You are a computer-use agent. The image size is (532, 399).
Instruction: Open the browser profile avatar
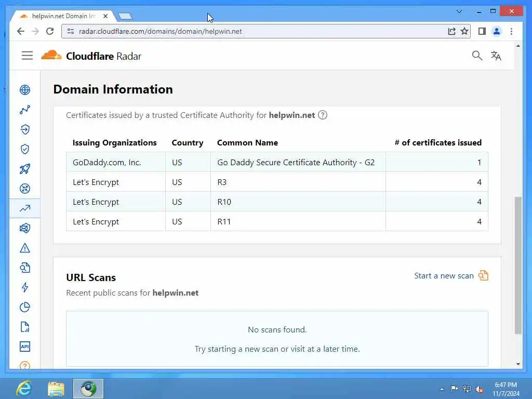(497, 31)
